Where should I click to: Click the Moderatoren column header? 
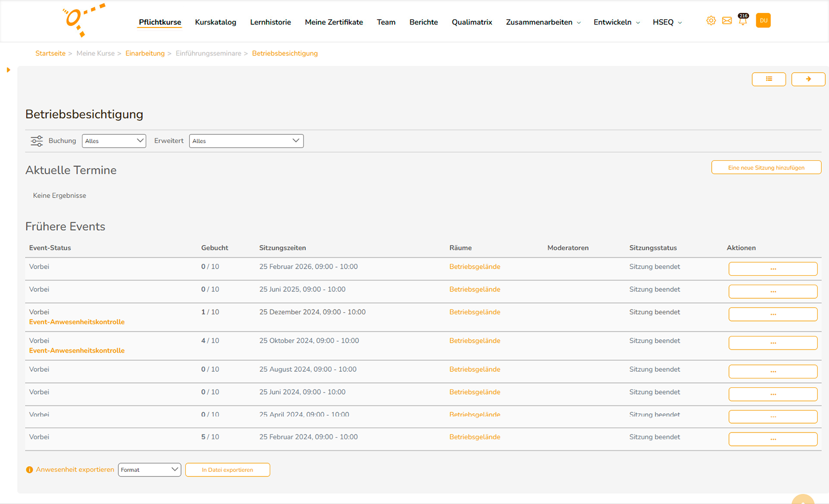568,248
